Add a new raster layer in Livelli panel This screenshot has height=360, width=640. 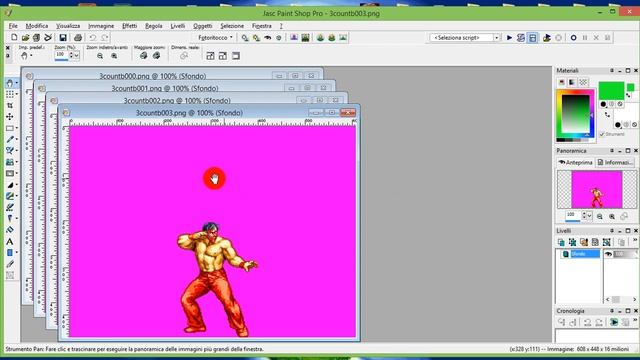coord(561,242)
